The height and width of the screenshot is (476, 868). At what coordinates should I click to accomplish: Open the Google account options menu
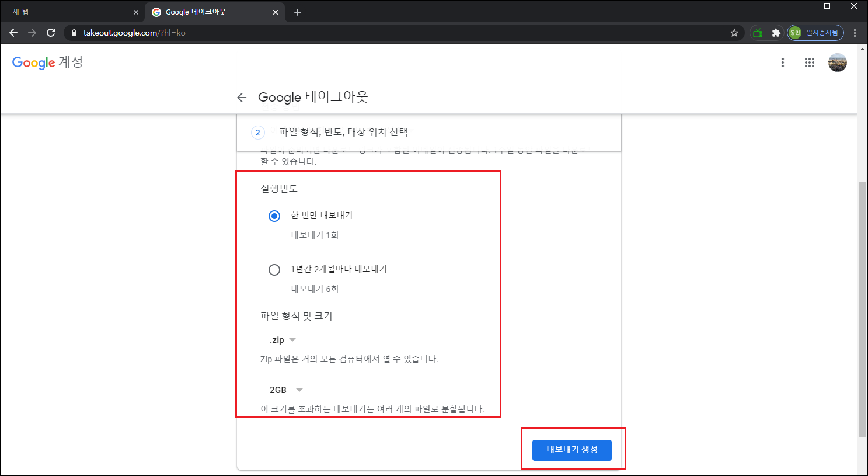click(x=783, y=62)
